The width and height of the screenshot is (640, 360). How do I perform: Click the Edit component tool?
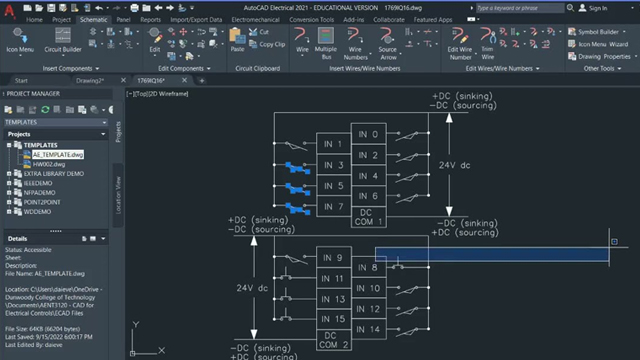click(155, 40)
